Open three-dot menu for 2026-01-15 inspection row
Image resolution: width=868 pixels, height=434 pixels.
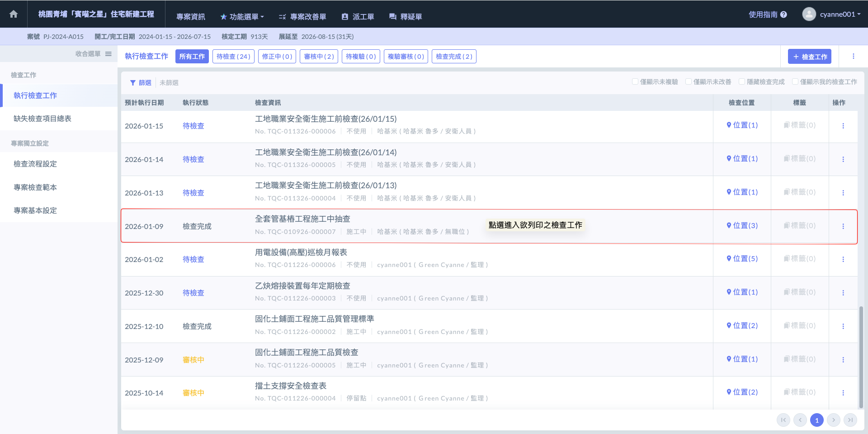tap(843, 126)
